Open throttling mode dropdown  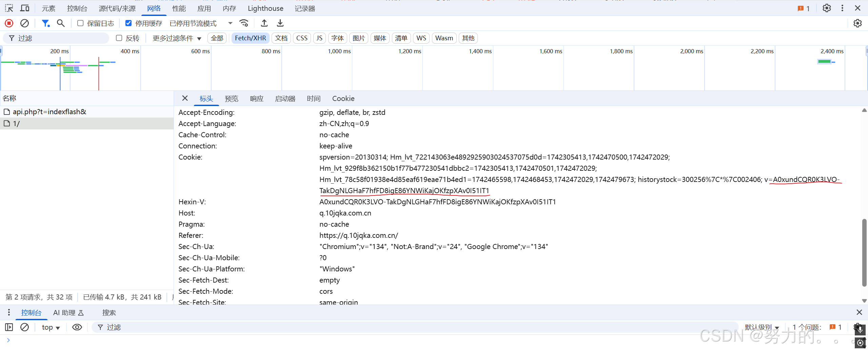201,23
